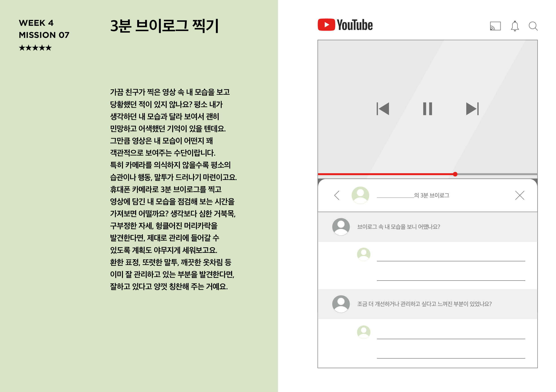
Task: Click the five-star difficulty rating
Action: pos(35,48)
